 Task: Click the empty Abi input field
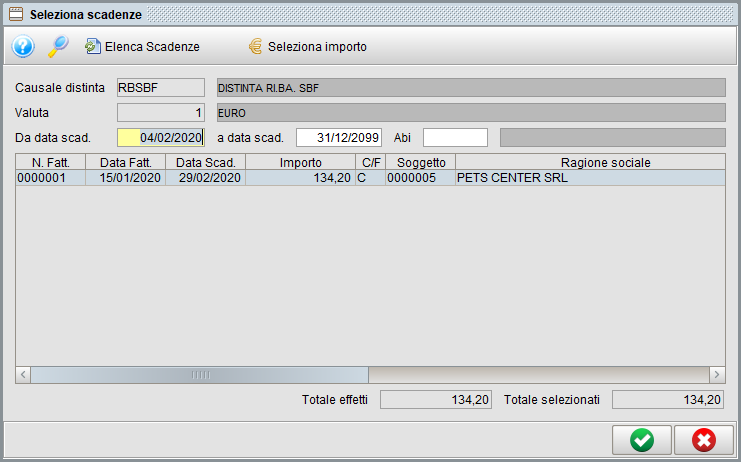click(455, 138)
